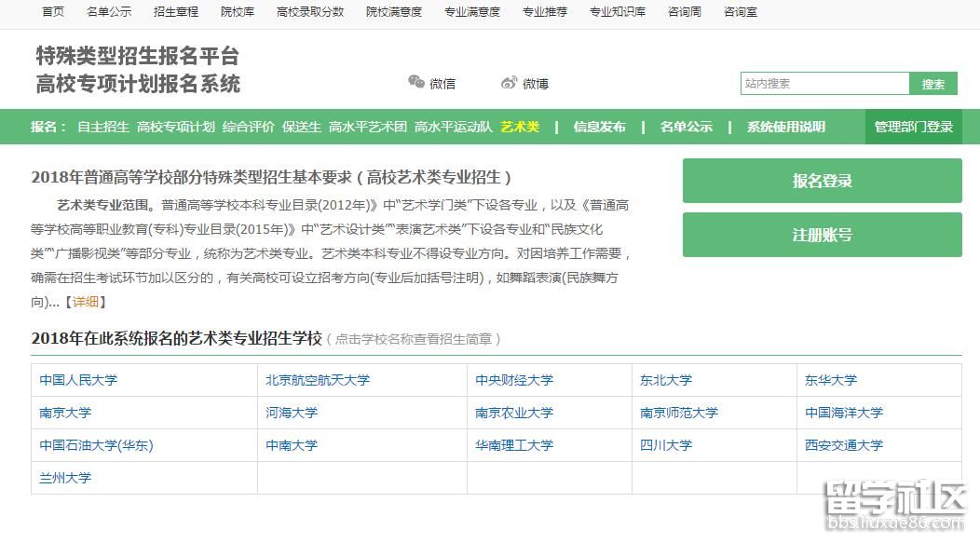Expand the article via 详细 link
Image resolution: width=980 pixels, height=543 pixels.
pos(86,302)
